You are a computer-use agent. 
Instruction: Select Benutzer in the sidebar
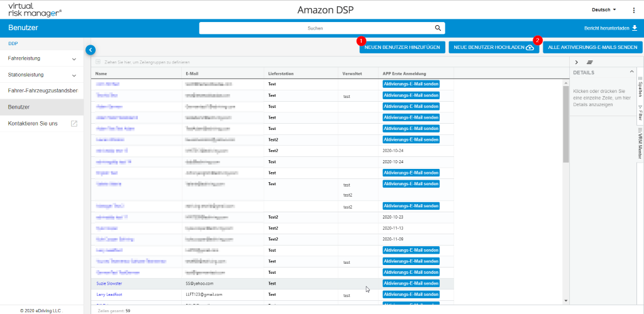[x=42, y=107]
